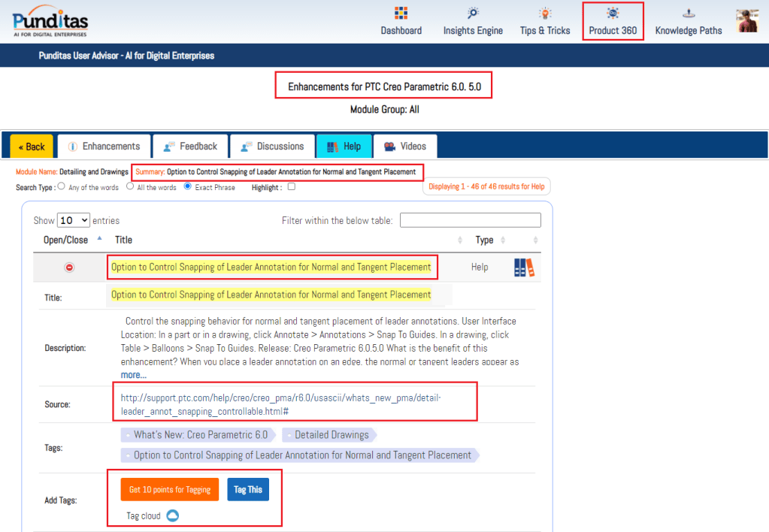Switch to the Videos tab
The height and width of the screenshot is (532, 769).
404,147
